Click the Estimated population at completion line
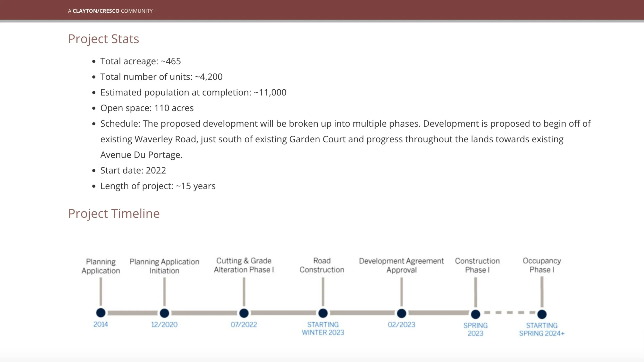The height and width of the screenshot is (362, 644). tap(193, 92)
